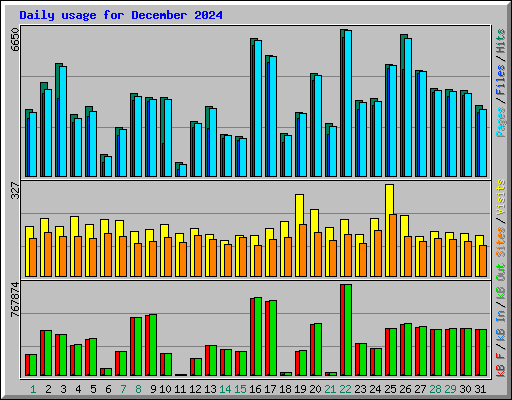Screen dimensions: 512x400
Task: Click the 'Daily usage for December 2024' title
Action: click(x=121, y=15)
